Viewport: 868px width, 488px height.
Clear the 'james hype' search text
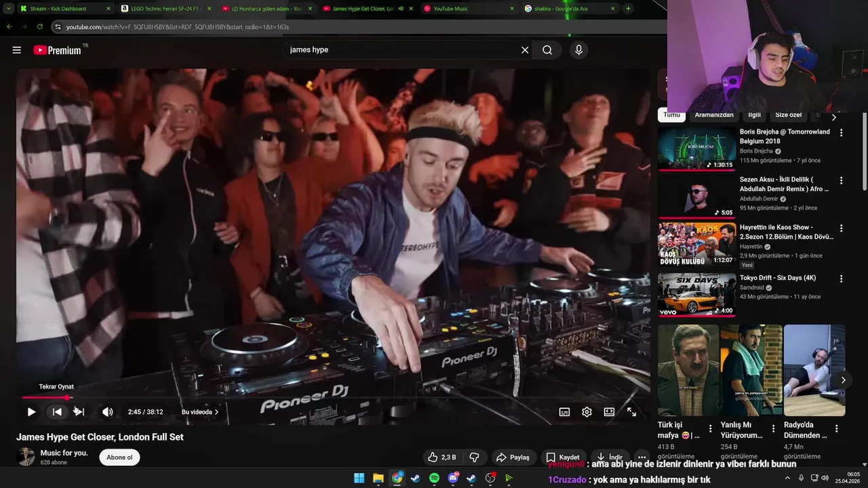click(x=525, y=50)
